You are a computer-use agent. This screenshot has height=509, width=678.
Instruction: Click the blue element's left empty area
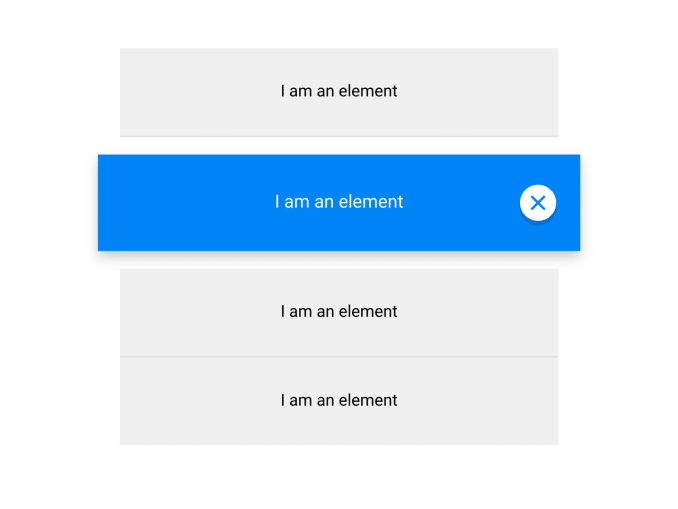click(170, 202)
